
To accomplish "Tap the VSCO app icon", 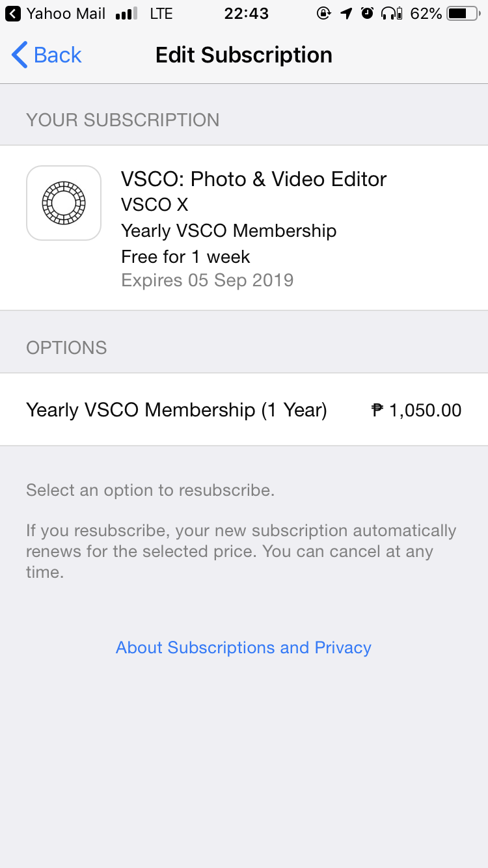I will [x=64, y=203].
